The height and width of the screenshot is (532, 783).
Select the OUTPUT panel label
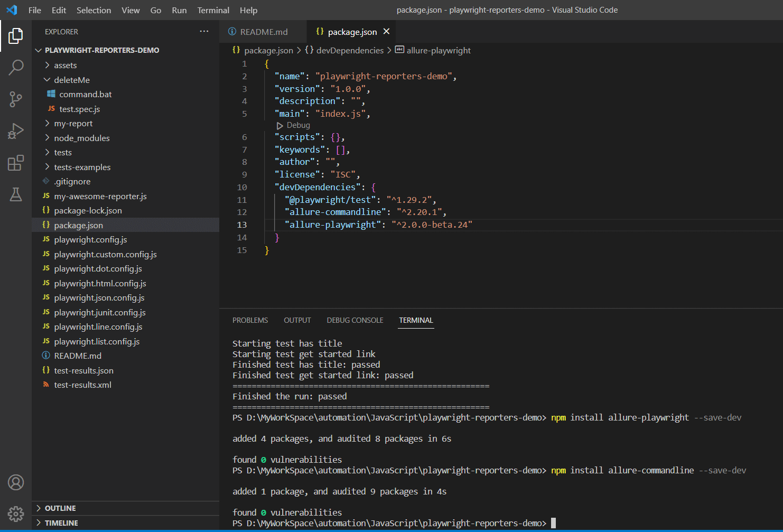click(x=297, y=320)
